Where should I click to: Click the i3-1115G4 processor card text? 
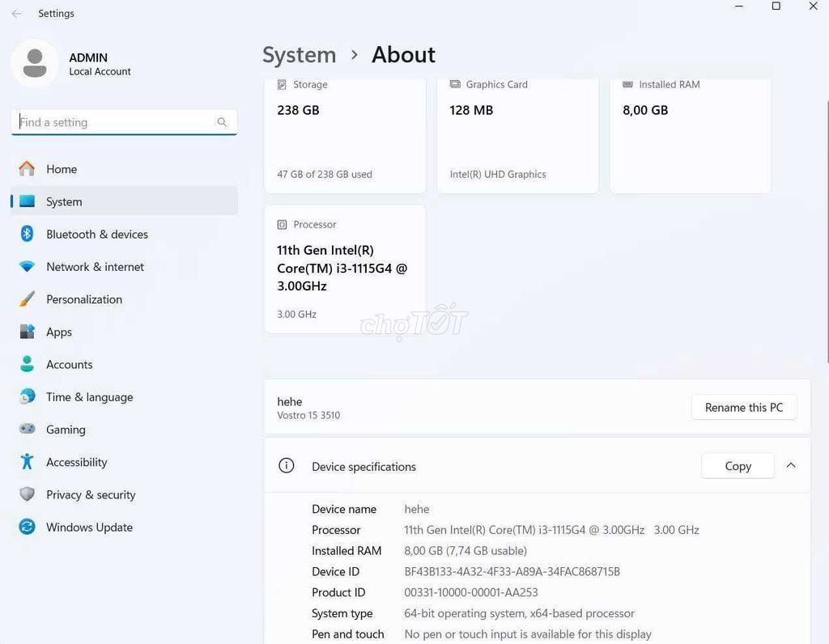[342, 268]
